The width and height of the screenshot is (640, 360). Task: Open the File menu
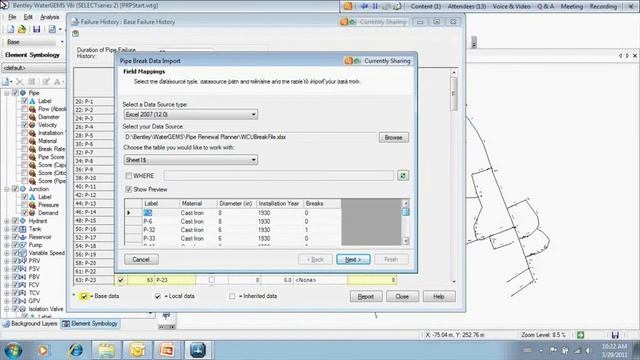12,17
